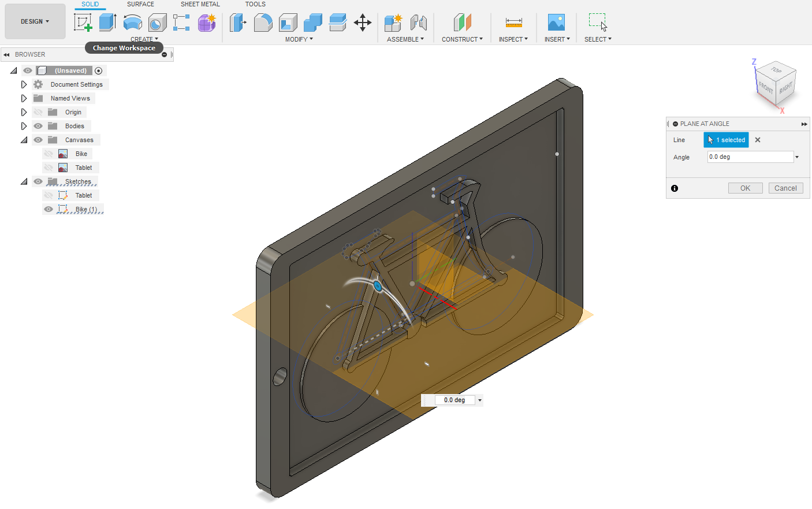Screen dimensions: 812x509
Task: Select the Press Pull tool
Action: [238, 23]
